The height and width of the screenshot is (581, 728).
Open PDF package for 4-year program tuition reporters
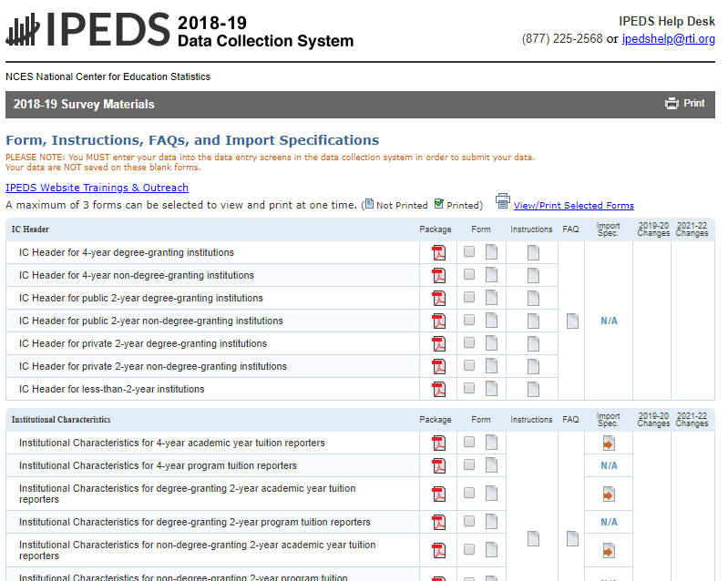coord(439,466)
